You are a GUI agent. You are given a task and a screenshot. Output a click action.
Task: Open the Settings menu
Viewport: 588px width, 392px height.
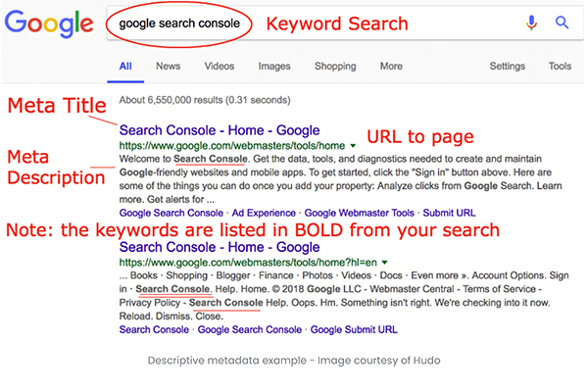[507, 67]
